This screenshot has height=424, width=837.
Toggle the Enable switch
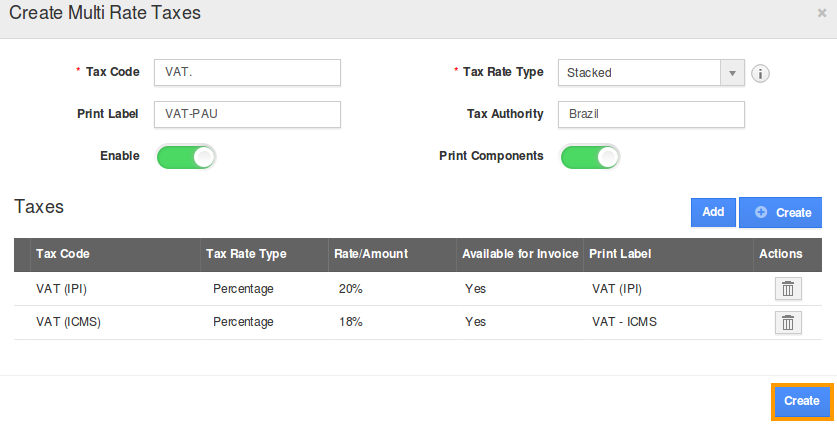click(x=186, y=157)
